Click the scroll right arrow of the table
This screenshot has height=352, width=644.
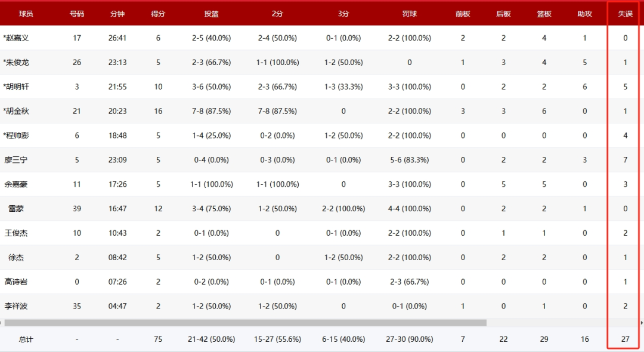click(642, 323)
